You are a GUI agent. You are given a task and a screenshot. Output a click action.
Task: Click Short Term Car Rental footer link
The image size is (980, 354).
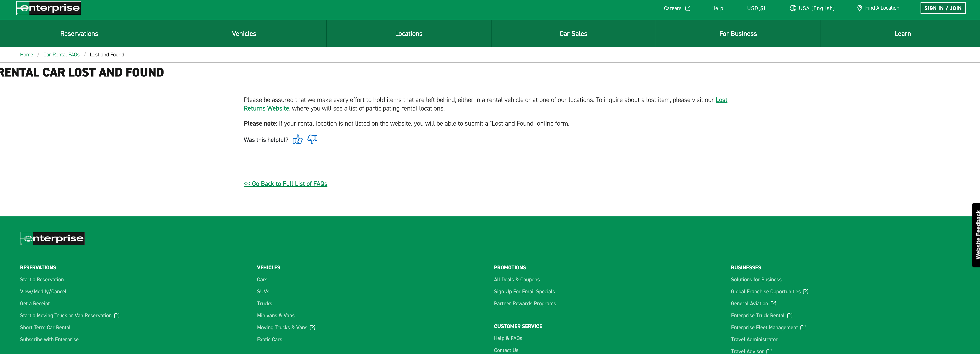pos(45,327)
